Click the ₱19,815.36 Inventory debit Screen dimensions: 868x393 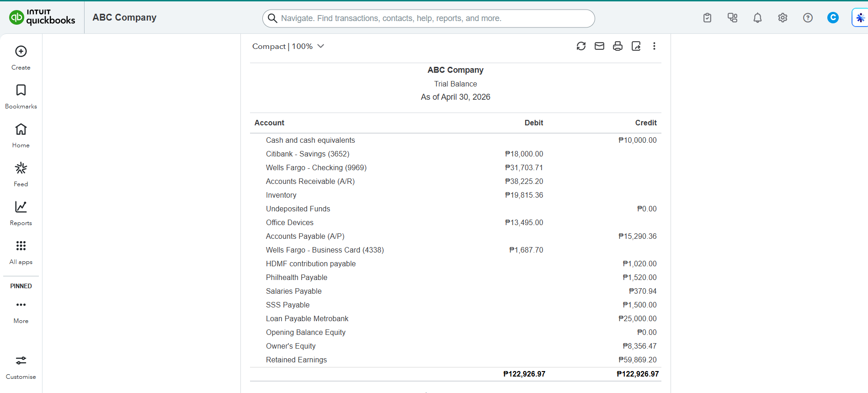[x=524, y=195]
